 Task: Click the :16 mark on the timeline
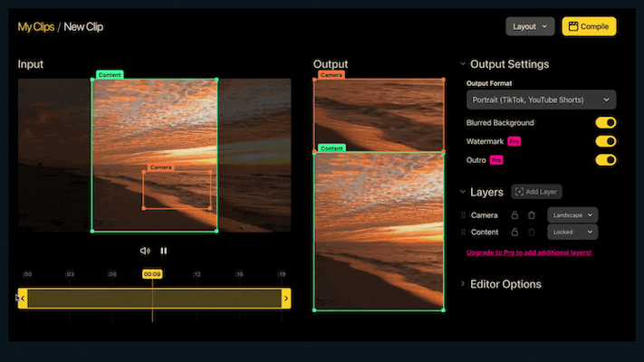click(x=239, y=274)
